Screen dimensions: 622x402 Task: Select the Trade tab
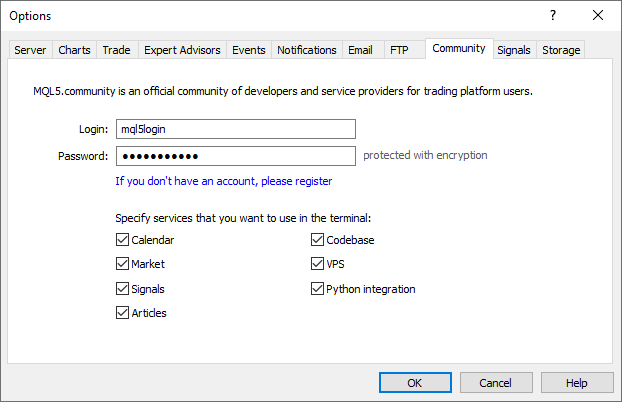tap(117, 50)
